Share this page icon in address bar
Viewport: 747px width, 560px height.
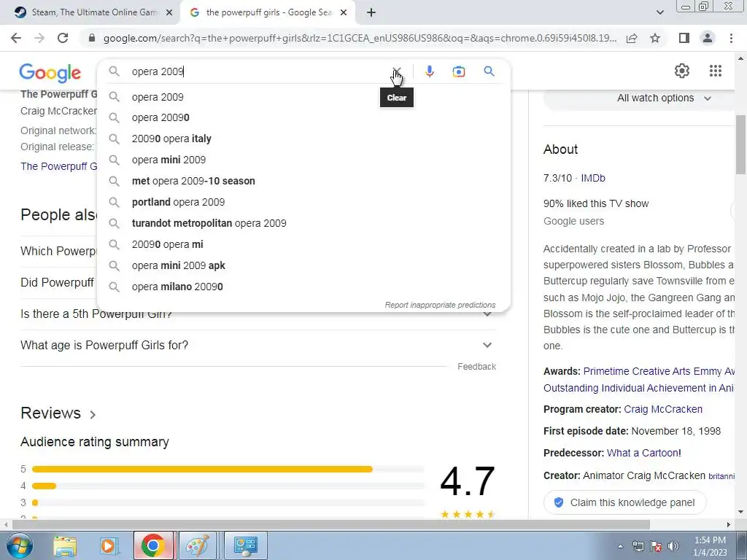click(632, 38)
